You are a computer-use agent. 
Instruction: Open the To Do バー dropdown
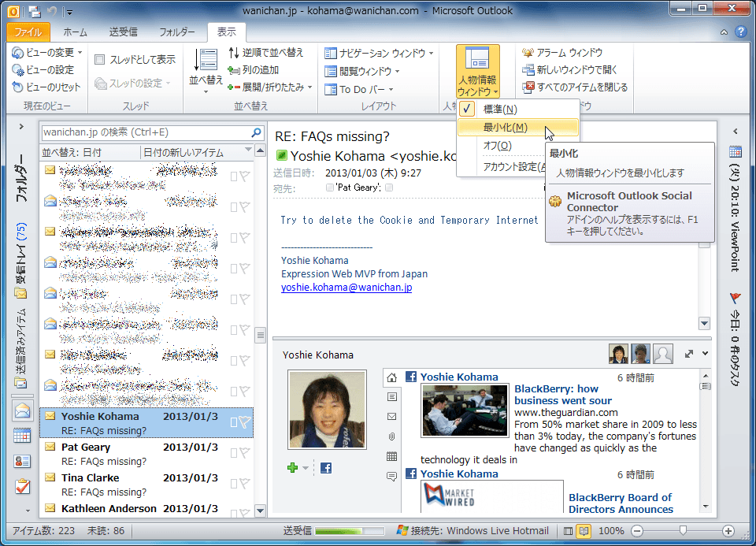coord(359,89)
